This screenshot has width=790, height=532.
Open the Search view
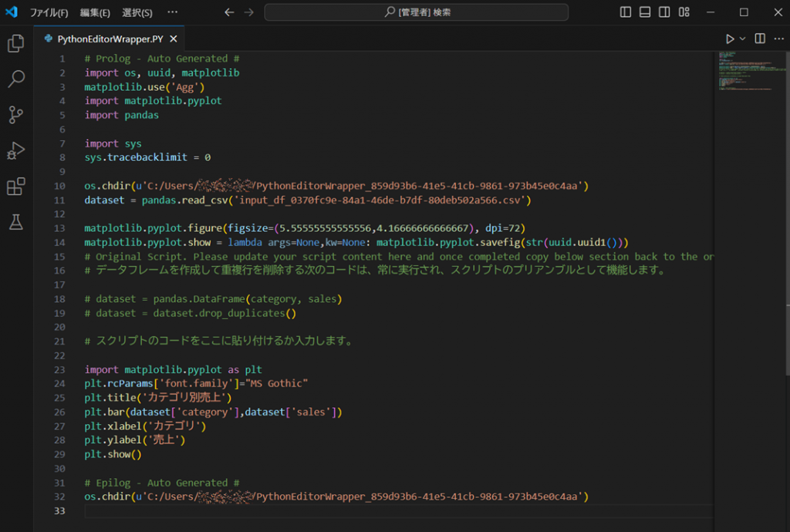(15, 79)
